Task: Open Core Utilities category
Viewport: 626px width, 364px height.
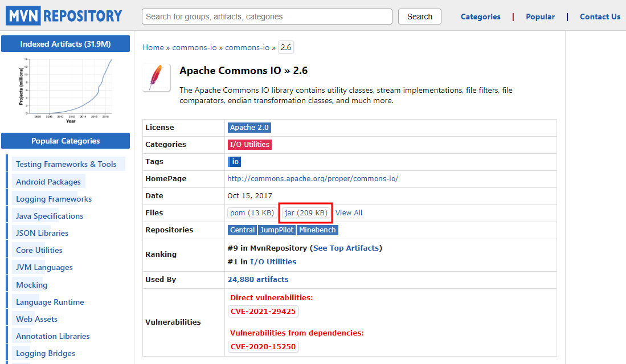Action: 39,250
